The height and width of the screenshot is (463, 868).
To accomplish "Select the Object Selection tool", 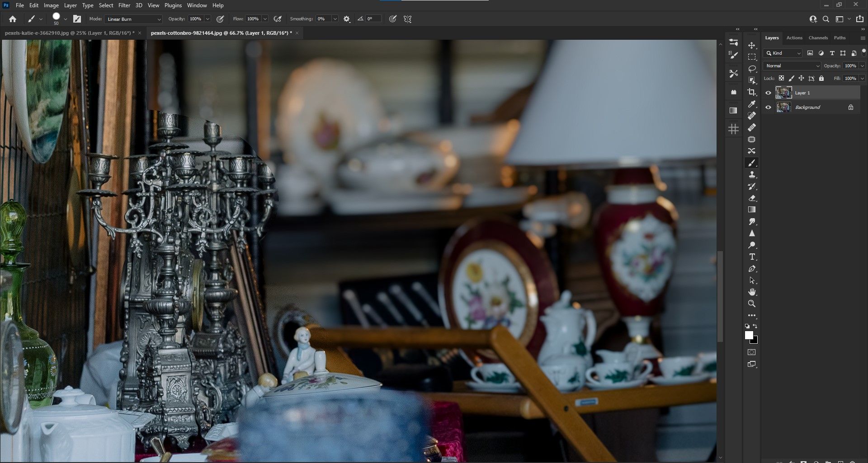I will 752,81.
